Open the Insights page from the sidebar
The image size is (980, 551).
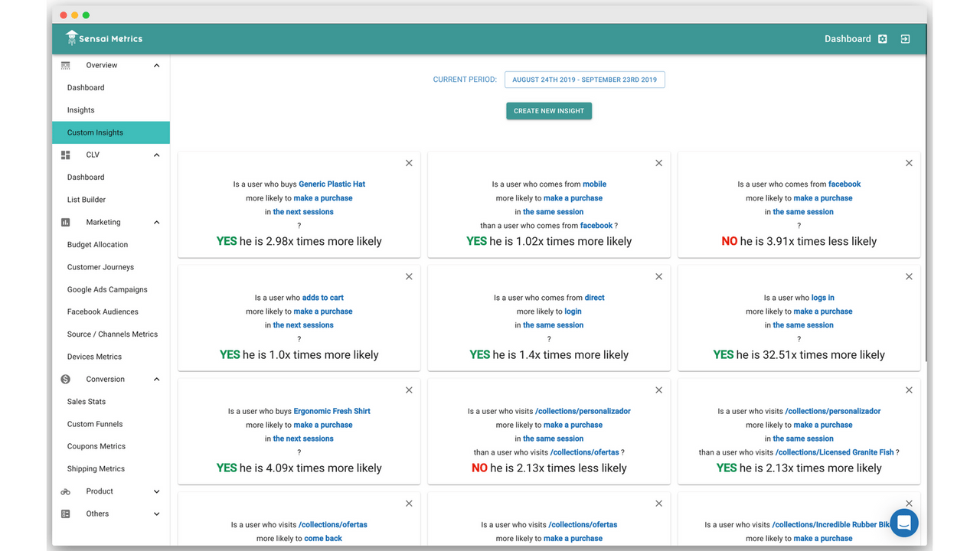(80, 109)
